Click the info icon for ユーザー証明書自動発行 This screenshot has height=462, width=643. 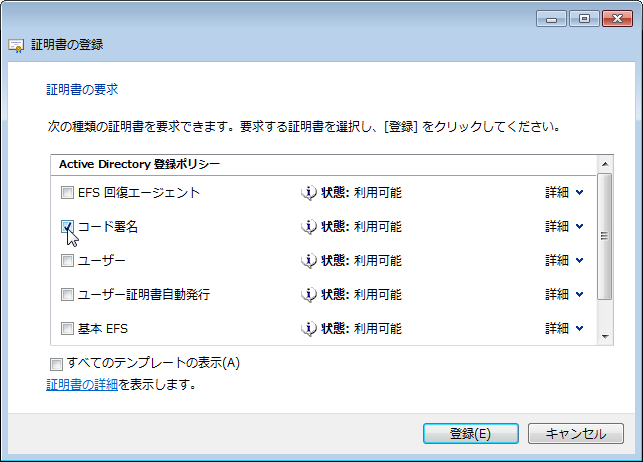[x=309, y=294]
